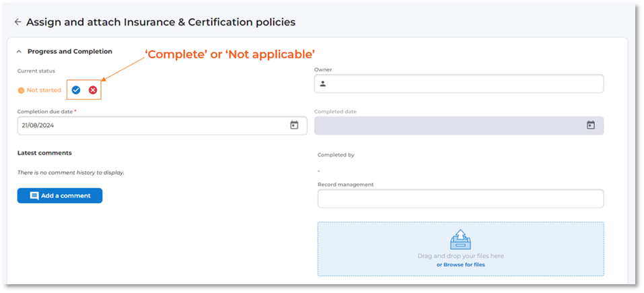Collapse the Progress and Completion section chevron

20,51
